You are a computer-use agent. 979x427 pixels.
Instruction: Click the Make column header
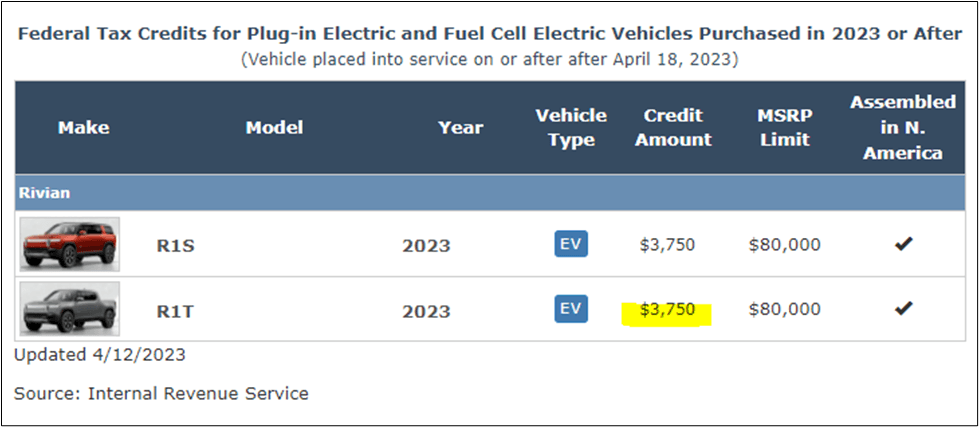click(x=84, y=128)
